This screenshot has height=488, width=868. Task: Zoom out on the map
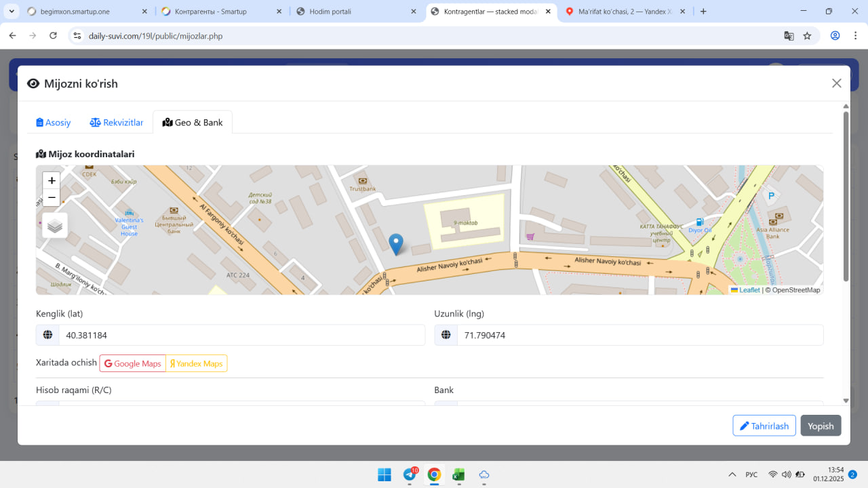(52, 198)
